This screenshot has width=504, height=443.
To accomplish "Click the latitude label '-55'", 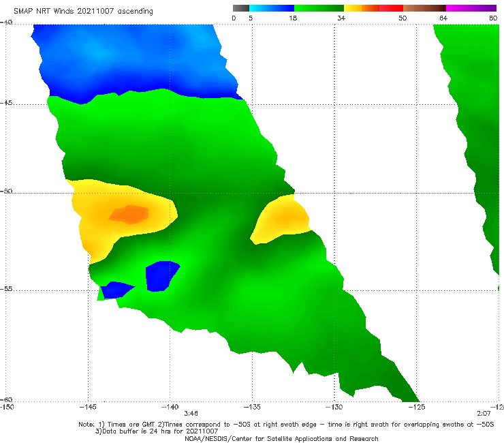I will [6, 289].
